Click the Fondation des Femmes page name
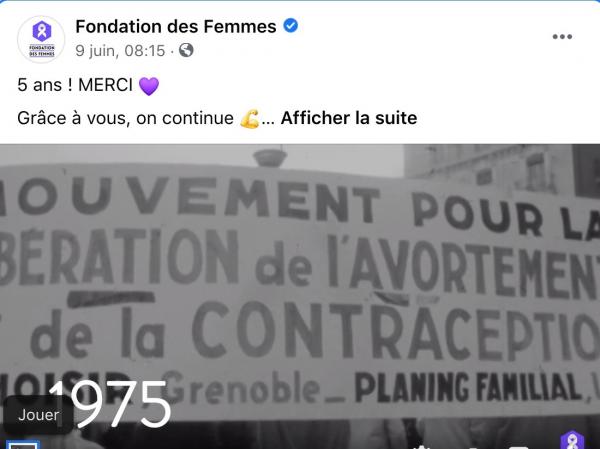The height and width of the screenshot is (449, 600). pyautogui.click(x=176, y=26)
